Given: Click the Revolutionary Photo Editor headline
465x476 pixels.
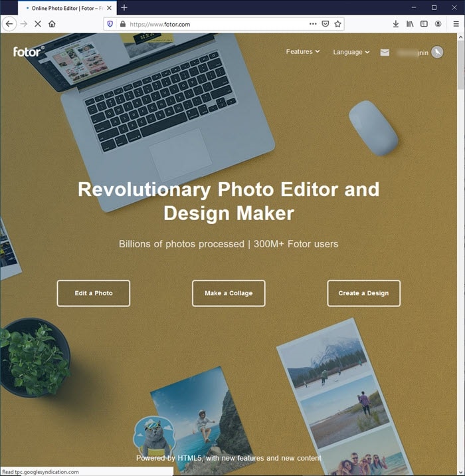Looking at the screenshot, I should tap(229, 201).
